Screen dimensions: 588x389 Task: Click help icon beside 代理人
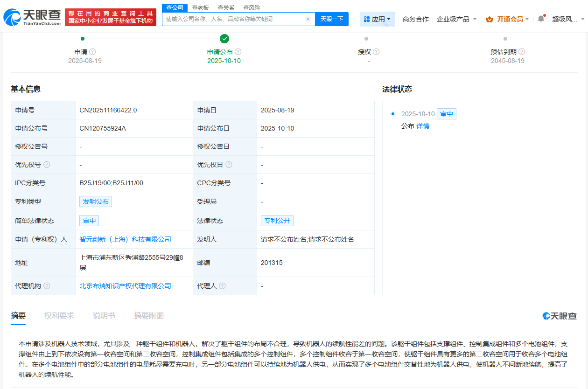click(222, 286)
